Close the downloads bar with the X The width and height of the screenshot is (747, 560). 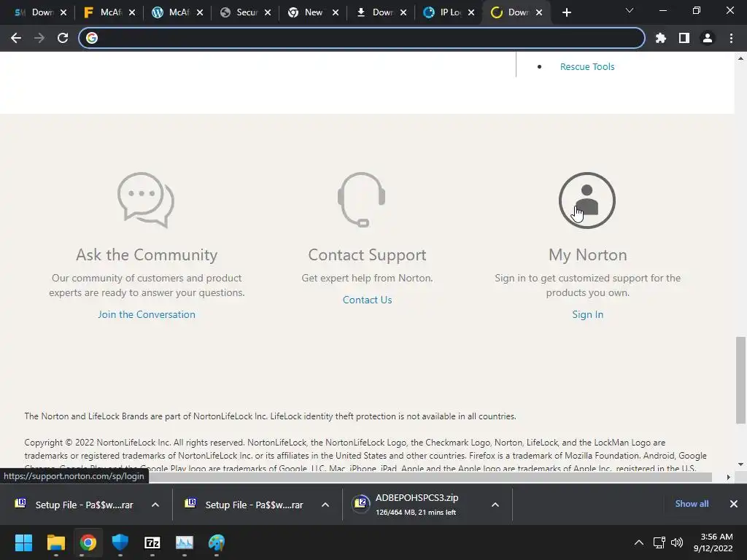point(734,504)
